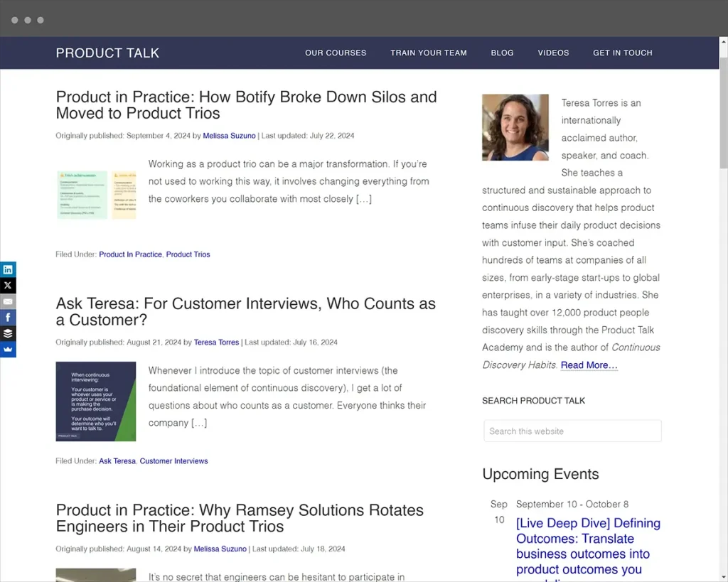
Task: Share the page on LinkedIn
Action: point(8,269)
